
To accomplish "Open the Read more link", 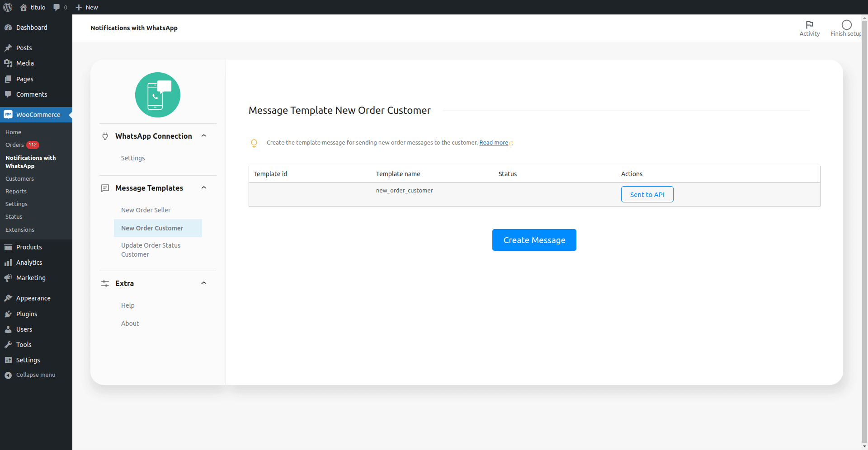I will (x=493, y=142).
